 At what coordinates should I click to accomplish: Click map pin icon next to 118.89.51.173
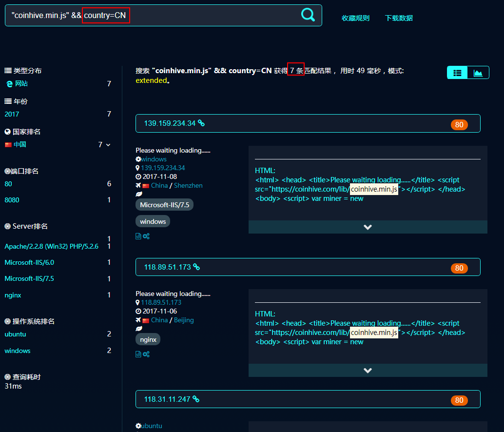(x=137, y=302)
